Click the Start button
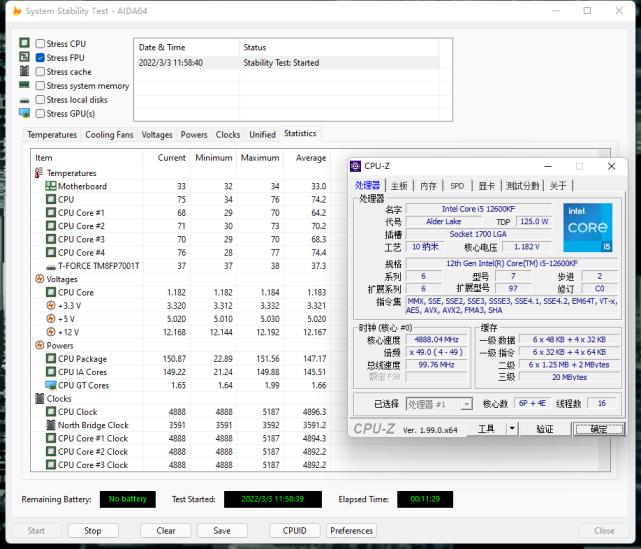 click(36, 531)
